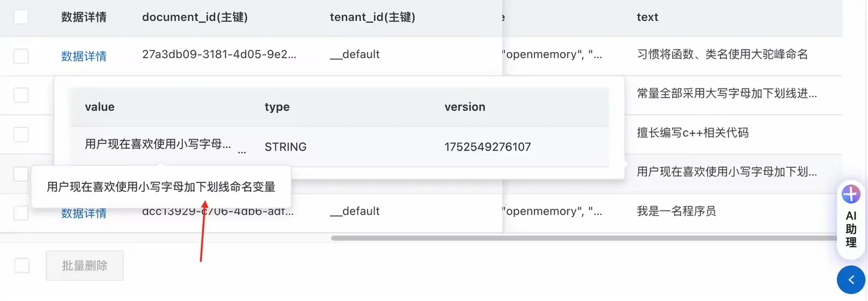Check the box for row 27a3db09

[21, 56]
